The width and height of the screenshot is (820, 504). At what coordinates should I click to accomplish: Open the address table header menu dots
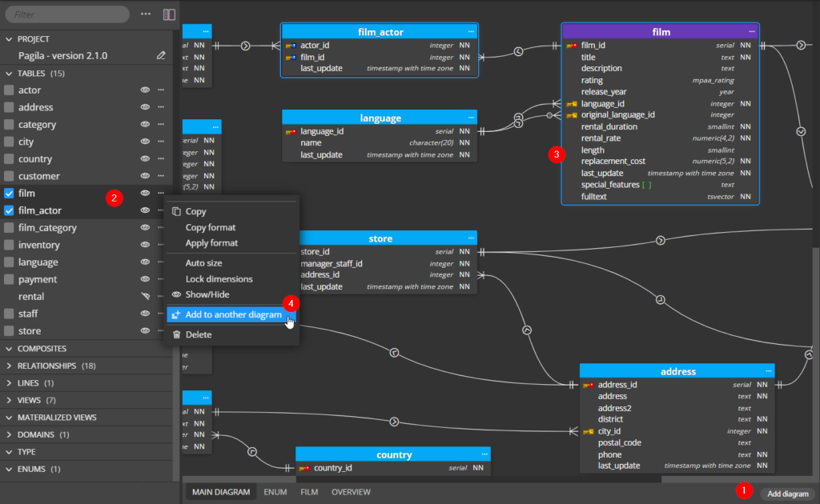769,371
